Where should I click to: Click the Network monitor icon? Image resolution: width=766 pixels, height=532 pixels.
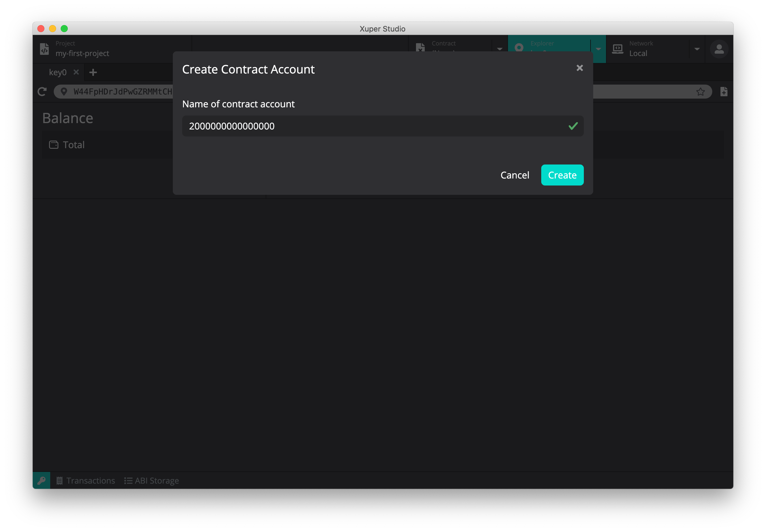click(x=617, y=49)
